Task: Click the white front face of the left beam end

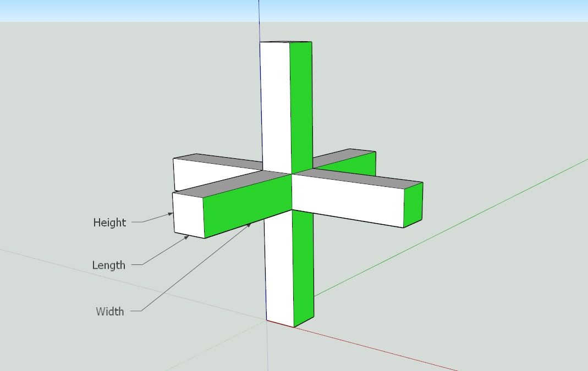Action: (x=188, y=215)
